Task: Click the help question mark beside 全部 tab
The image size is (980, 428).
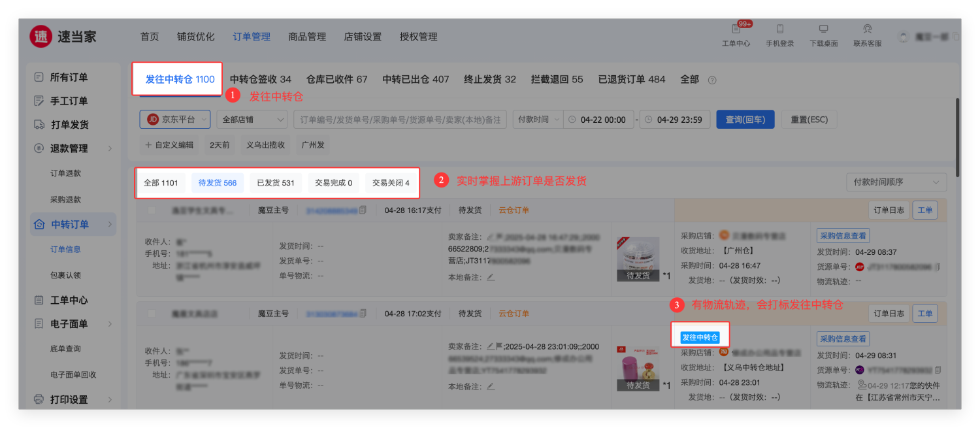Action: coord(712,80)
